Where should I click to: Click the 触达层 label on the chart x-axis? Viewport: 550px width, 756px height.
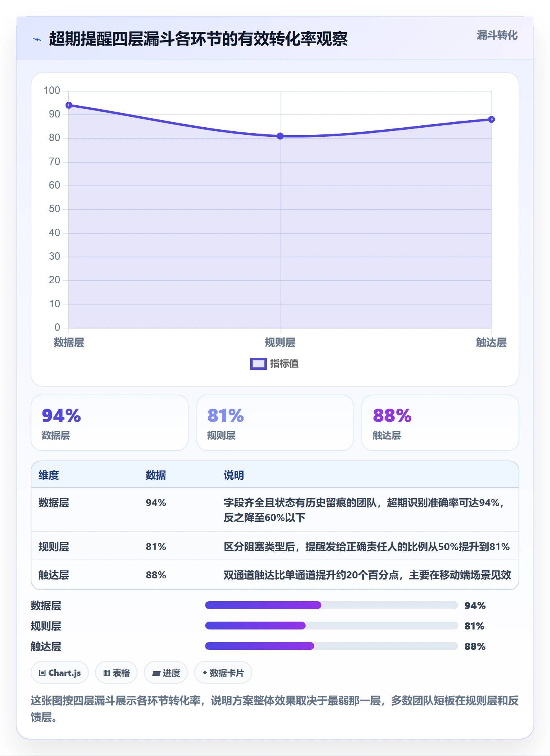coord(491,342)
